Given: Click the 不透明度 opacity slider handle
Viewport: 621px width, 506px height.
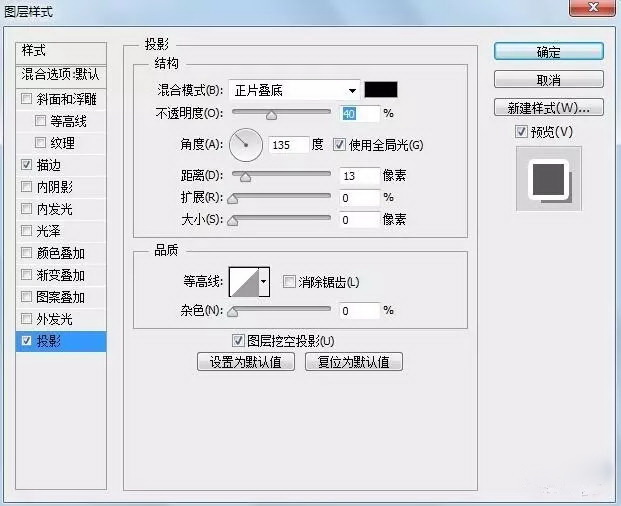Looking at the screenshot, I should tap(271, 115).
